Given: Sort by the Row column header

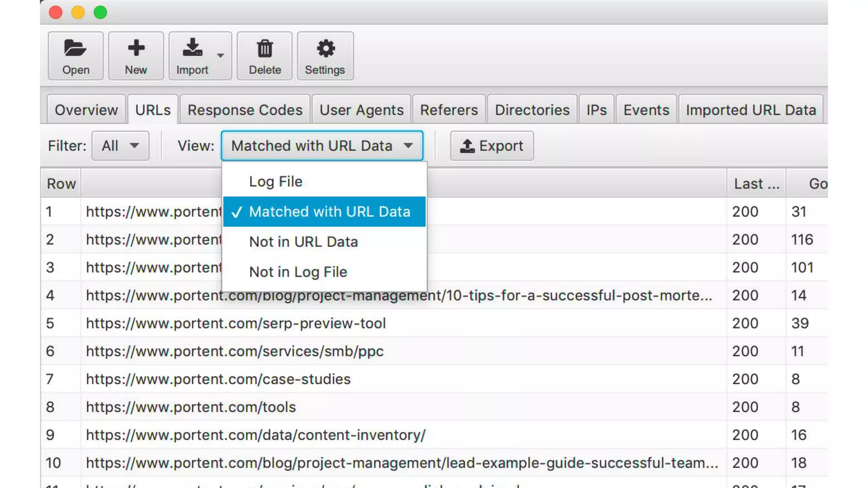Looking at the screenshot, I should coord(61,184).
